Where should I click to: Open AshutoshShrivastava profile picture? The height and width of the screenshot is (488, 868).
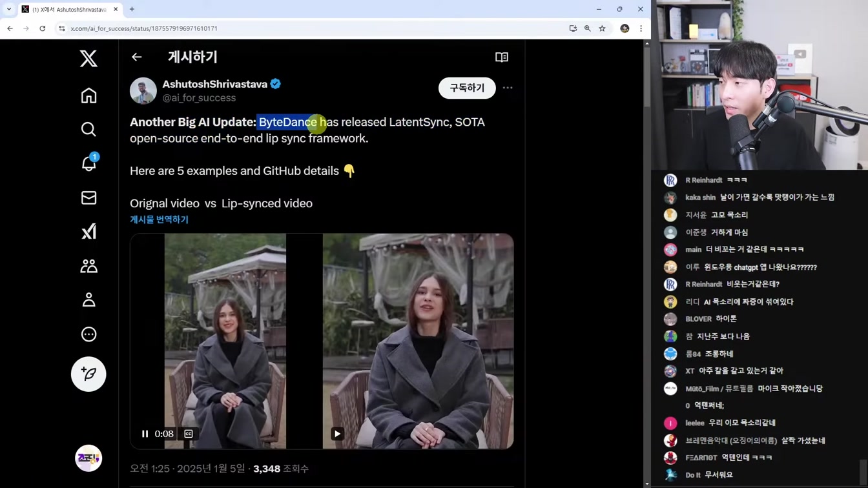pyautogui.click(x=143, y=90)
